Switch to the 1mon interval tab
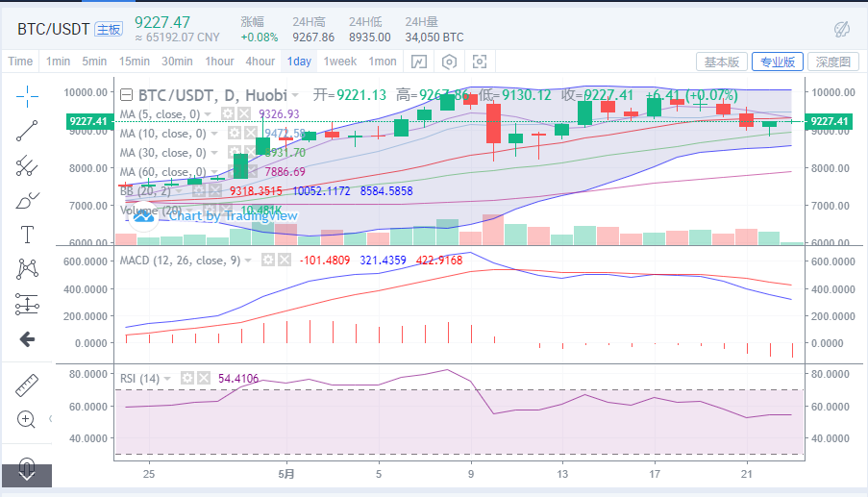This screenshot has height=497, width=868. (x=383, y=62)
